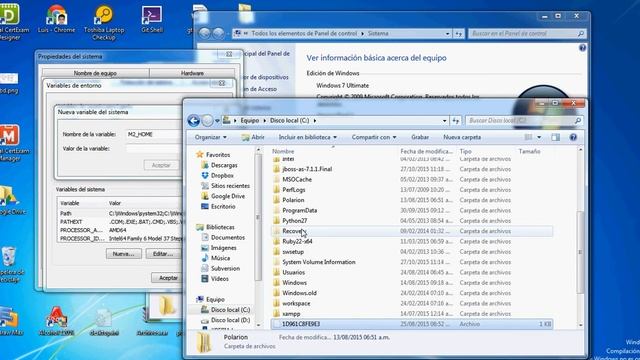
Task: Click the Valor de la variable field
Action: tap(154, 149)
